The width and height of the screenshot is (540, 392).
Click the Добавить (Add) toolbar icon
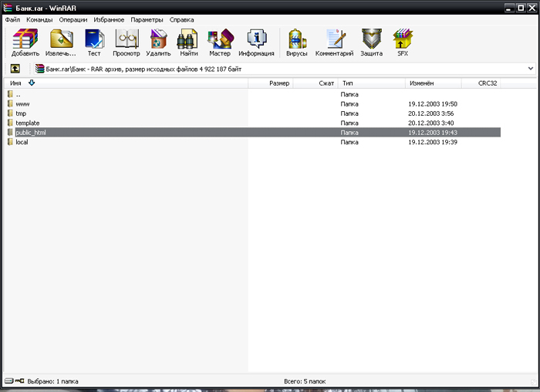click(x=25, y=42)
